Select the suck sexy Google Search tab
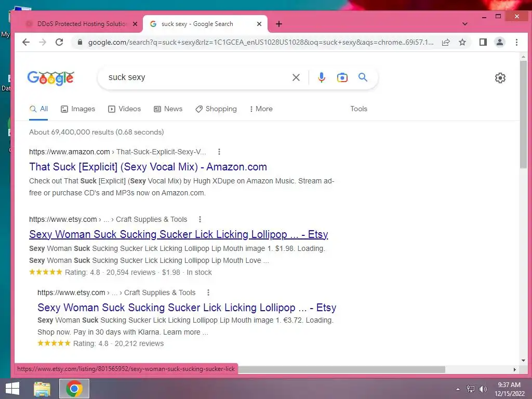 click(x=205, y=24)
